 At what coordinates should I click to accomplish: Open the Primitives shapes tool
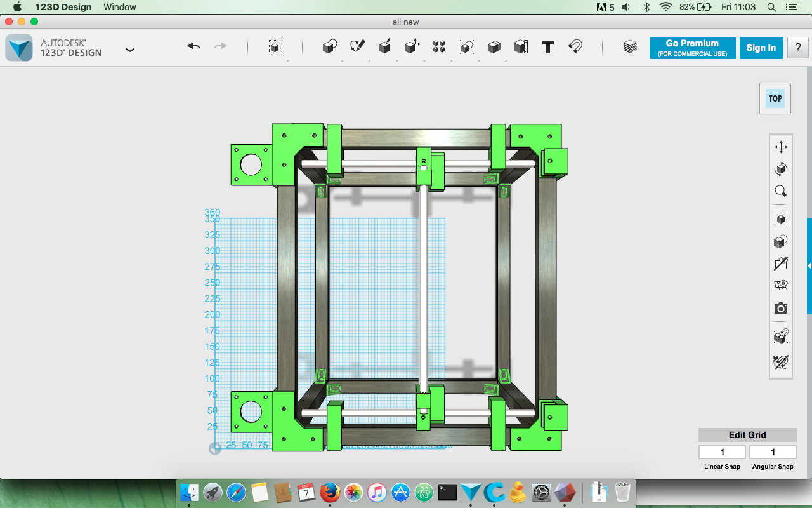pyautogui.click(x=329, y=46)
